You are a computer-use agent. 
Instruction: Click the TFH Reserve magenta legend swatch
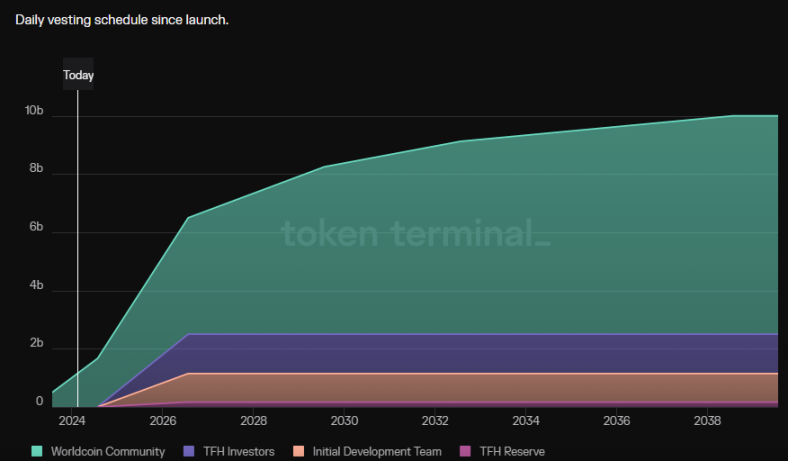(465, 451)
